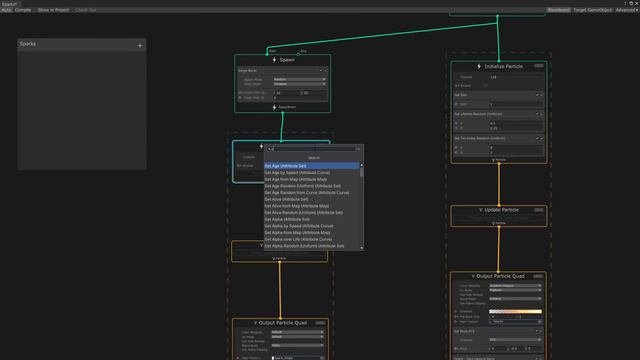The width and height of the screenshot is (640, 360).
Task: Select Set Age Random (Uniform) entry
Action: [x=312, y=186]
